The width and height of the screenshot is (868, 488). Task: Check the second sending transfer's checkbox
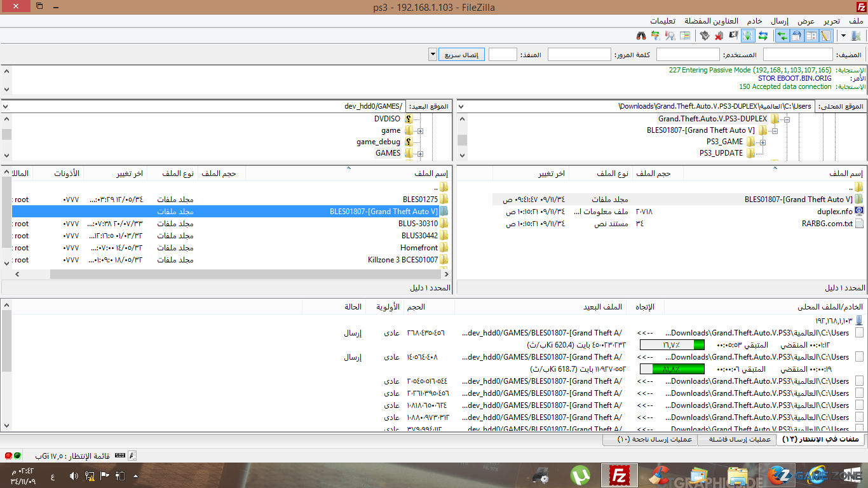[x=859, y=357]
